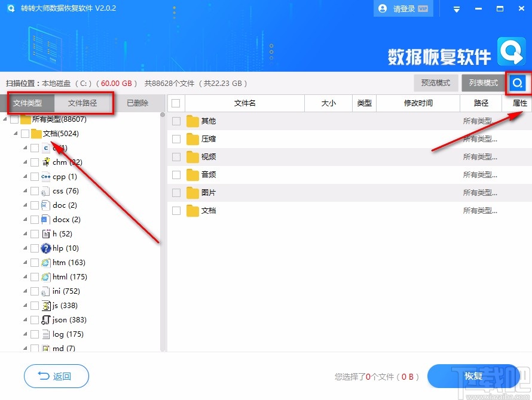Toggle the select-all checkbox in the header
532x400 pixels.
click(176, 103)
